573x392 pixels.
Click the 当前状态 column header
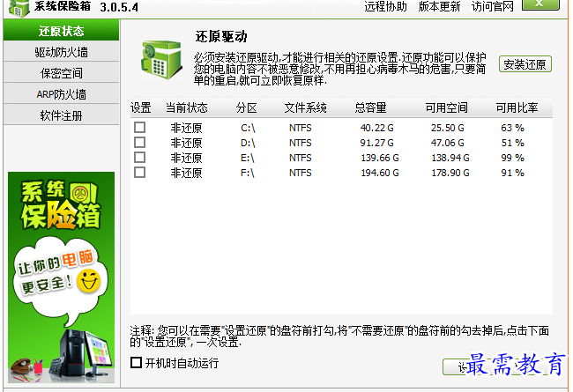click(x=186, y=107)
